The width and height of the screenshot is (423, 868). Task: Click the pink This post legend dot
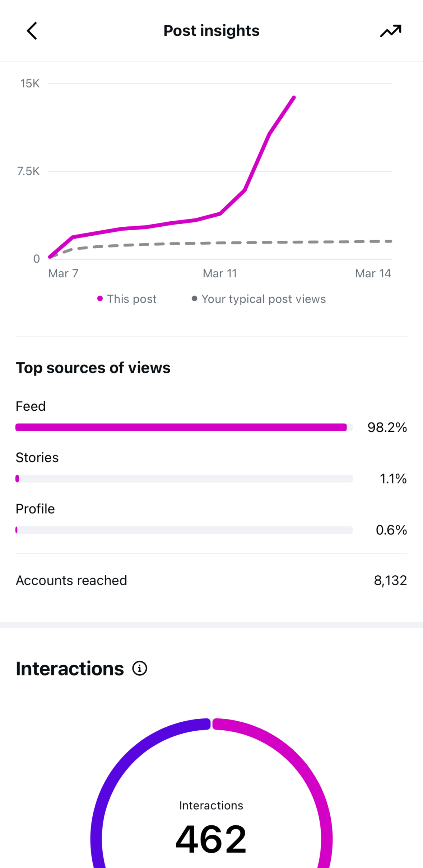(100, 298)
